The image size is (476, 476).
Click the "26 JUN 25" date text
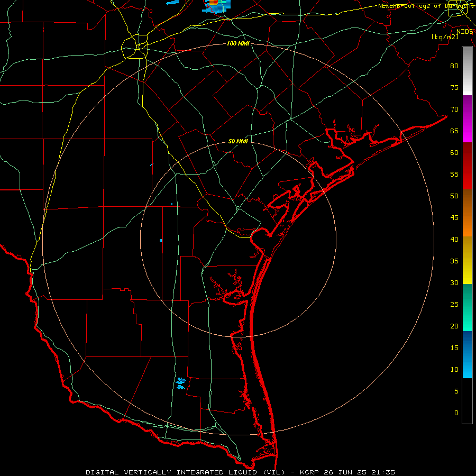345,472
